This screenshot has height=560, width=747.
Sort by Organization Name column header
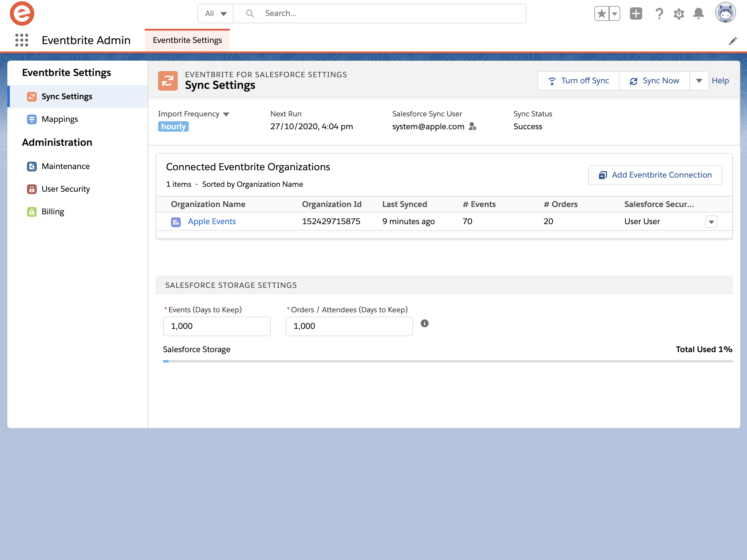(x=208, y=204)
